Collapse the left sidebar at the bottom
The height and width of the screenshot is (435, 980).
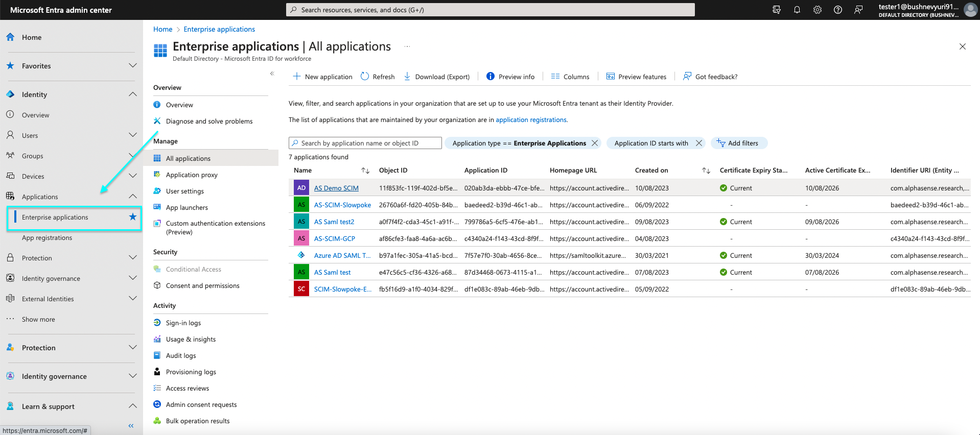131,425
